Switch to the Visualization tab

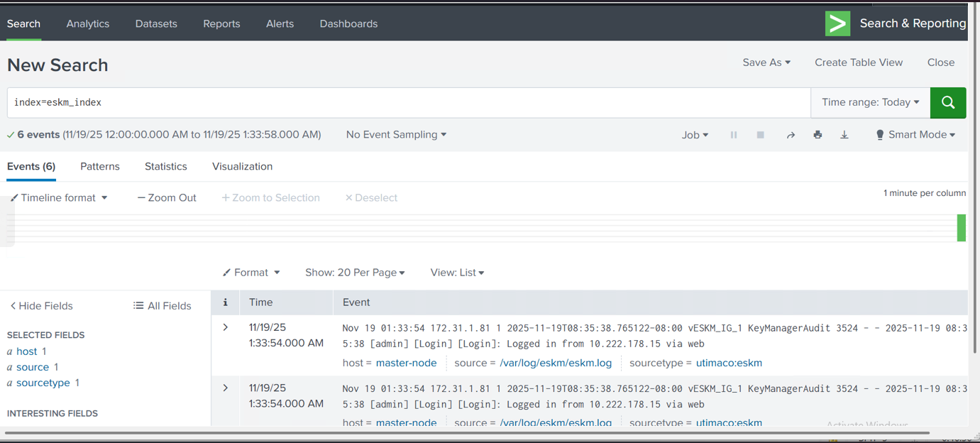242,167
